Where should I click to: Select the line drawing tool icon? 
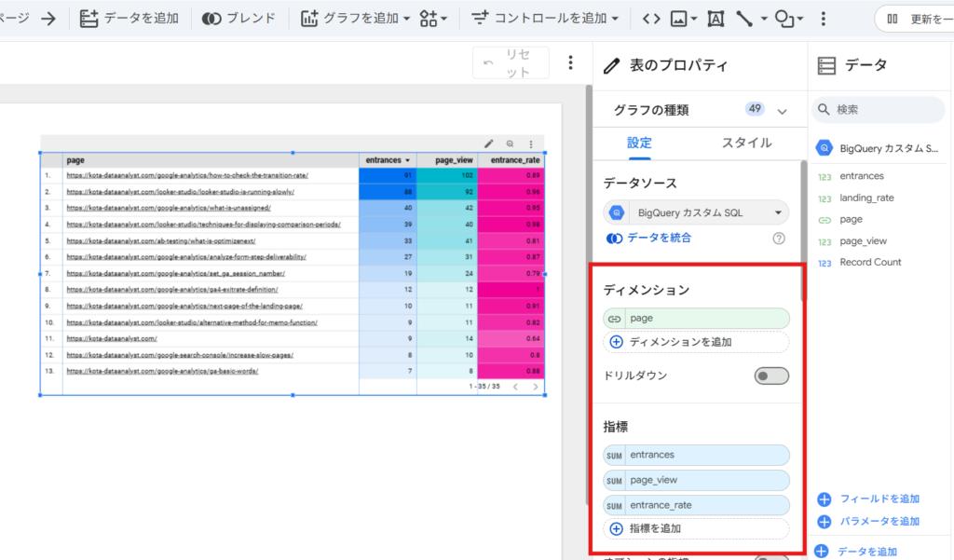point(745,17)
